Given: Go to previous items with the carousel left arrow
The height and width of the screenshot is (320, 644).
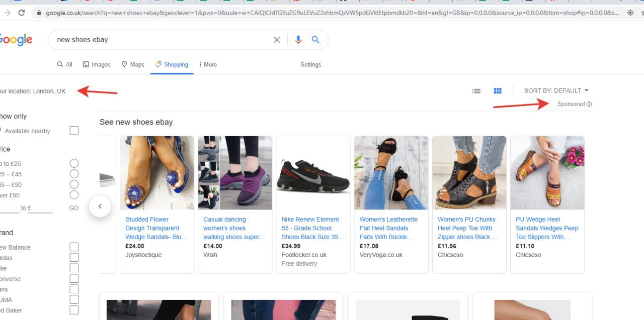Looking at the screenshot, I should [x=100, y=206].
